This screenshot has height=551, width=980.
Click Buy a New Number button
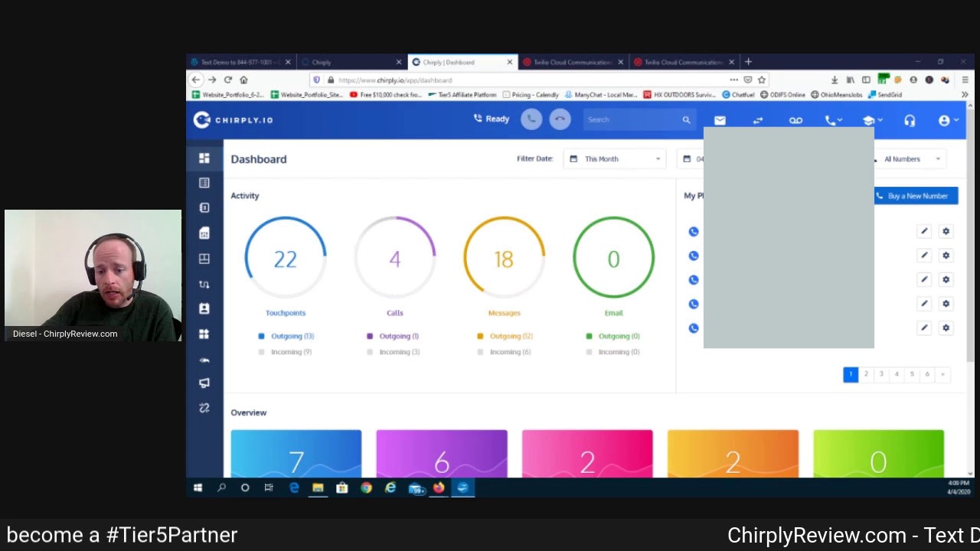click(916, 196)
